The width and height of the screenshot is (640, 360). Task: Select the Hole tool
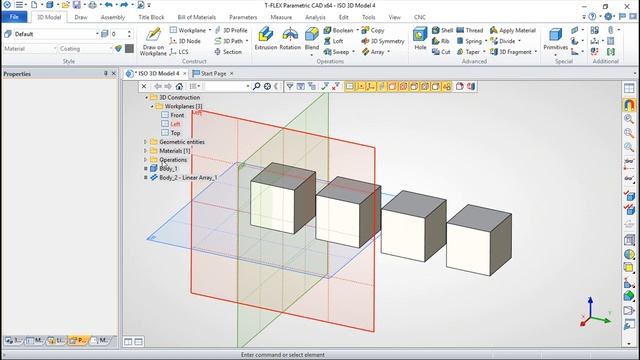coord(420,39)
